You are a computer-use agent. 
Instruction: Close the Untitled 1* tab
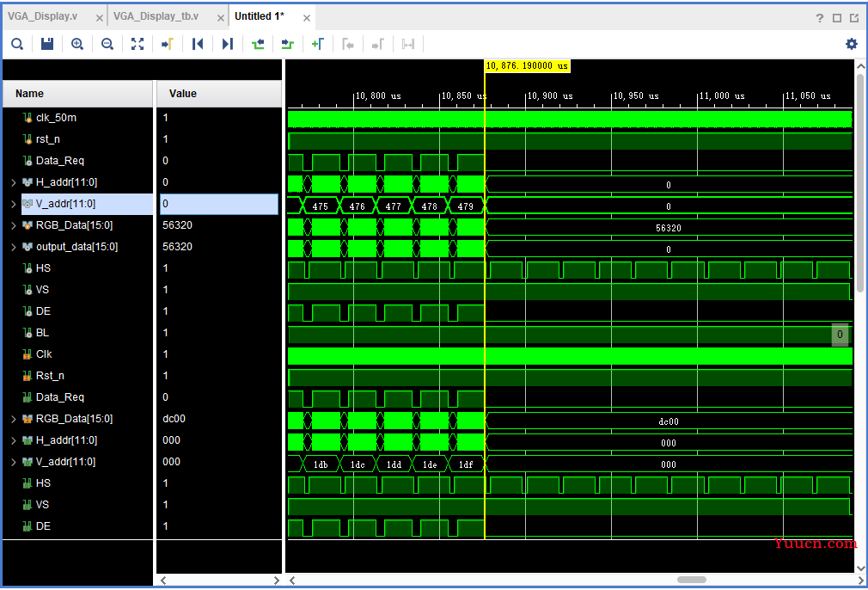306,18
